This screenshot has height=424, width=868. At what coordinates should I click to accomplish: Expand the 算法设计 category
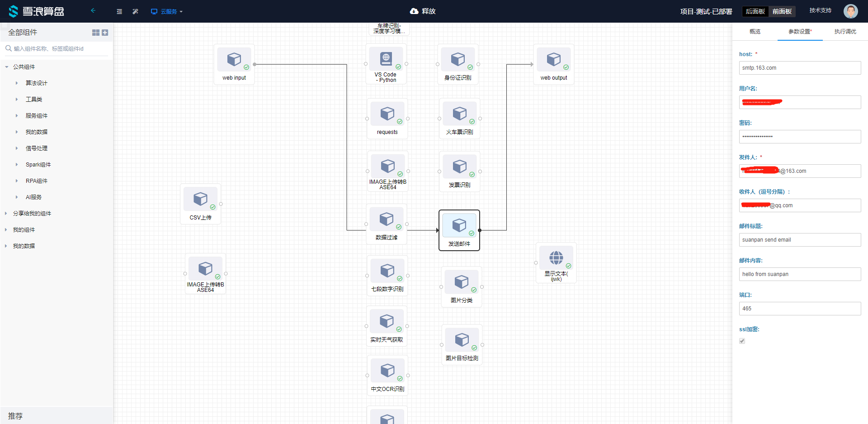[17, 83]
